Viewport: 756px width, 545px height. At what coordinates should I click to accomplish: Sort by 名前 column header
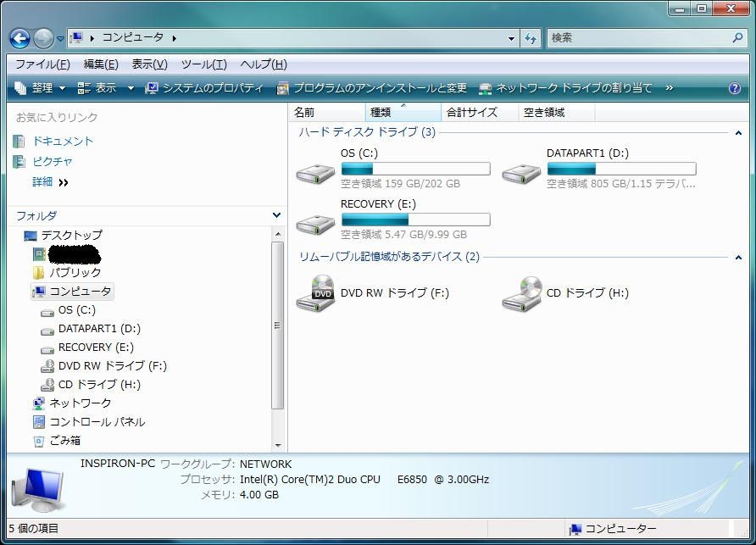pyautogui.click(x=327, y=113)
